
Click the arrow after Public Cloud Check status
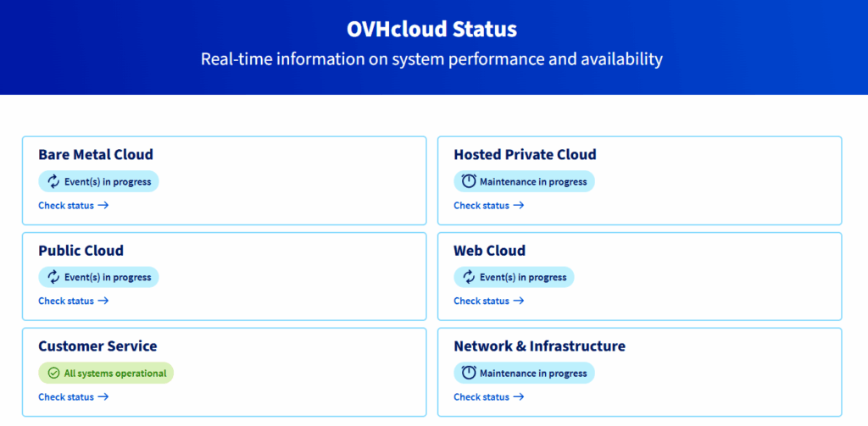(x=103, y=301)
